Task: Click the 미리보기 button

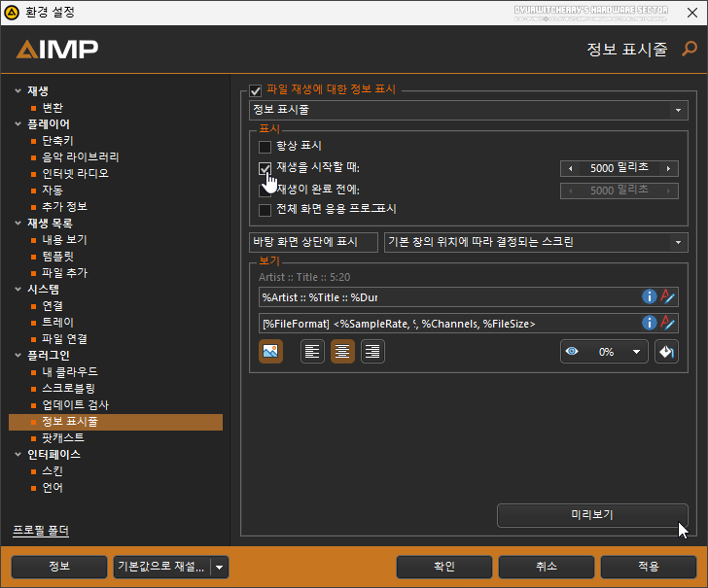Action: [x=592, y=515]
